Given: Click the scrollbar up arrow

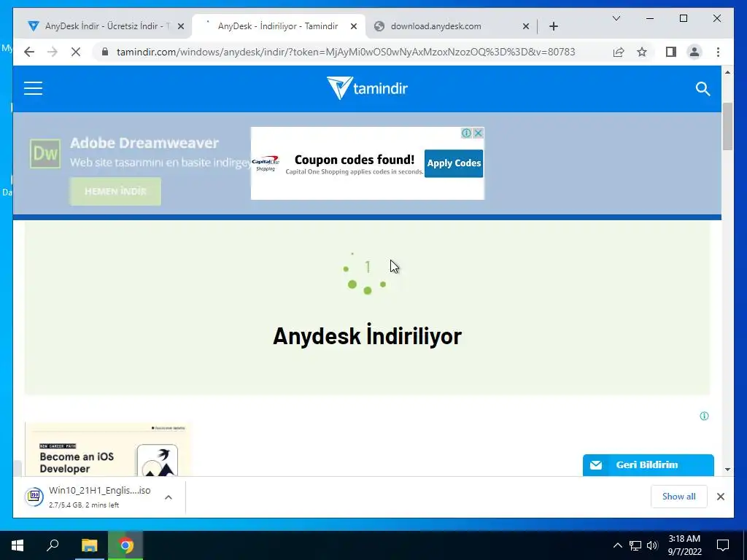Looking at the screenshot, I should (727, 72).
